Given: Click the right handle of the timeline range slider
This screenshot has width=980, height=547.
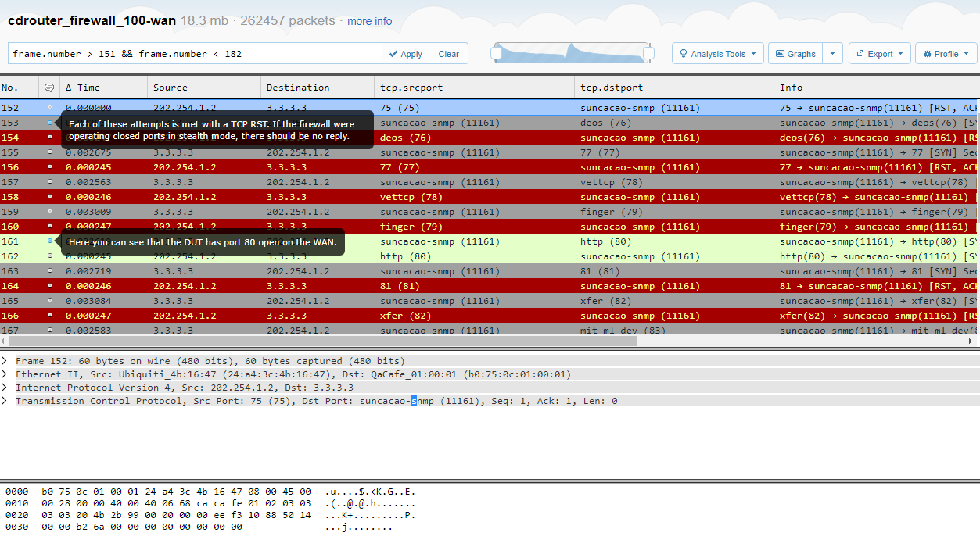Looking at the screenshot, I should pyautogui.click(x=648, y=52).
